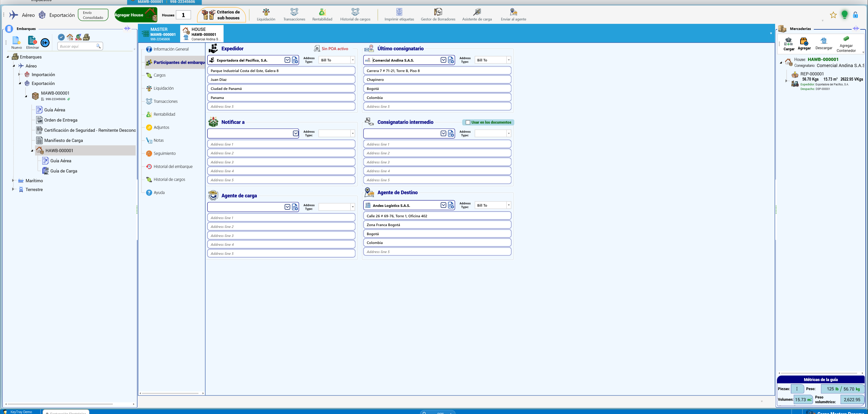
Task: Click the Sin POA activo link
Action: click(x=335, y=49)
